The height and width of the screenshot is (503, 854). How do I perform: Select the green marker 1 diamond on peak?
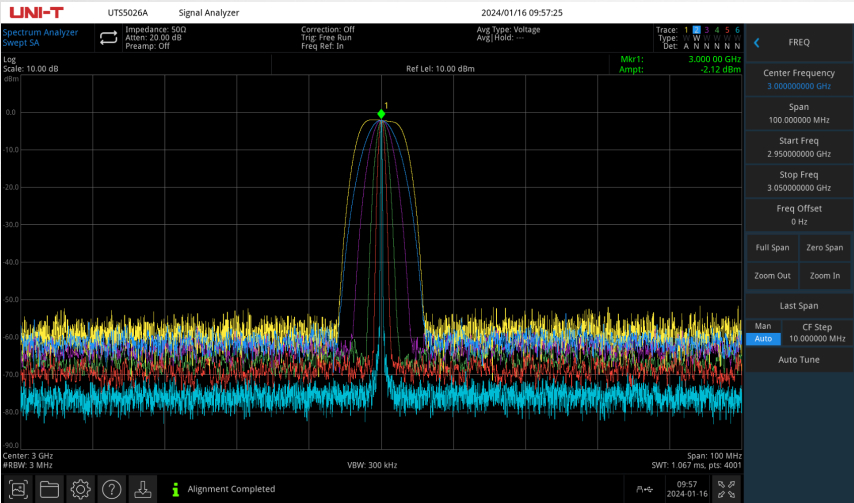[x=381, y=114]
